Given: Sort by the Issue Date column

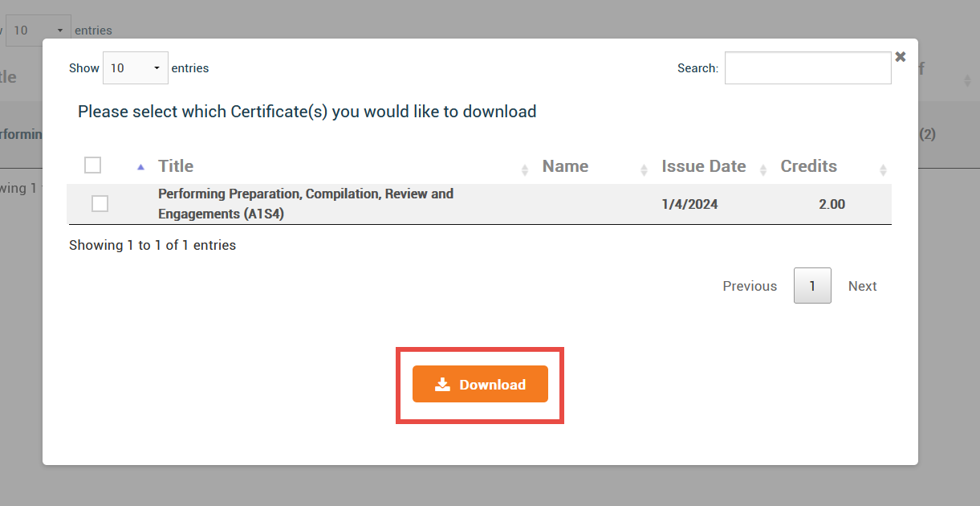Looking at the screenshot, I should pos(704,166).
